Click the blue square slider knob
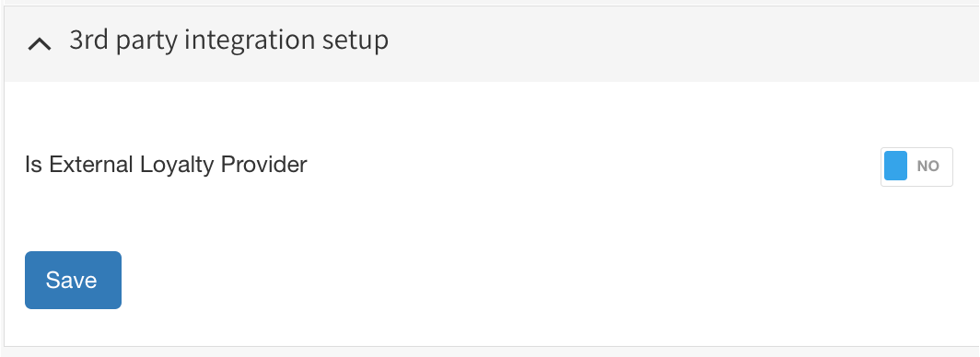980x357 pixels. tap(895, 166)
